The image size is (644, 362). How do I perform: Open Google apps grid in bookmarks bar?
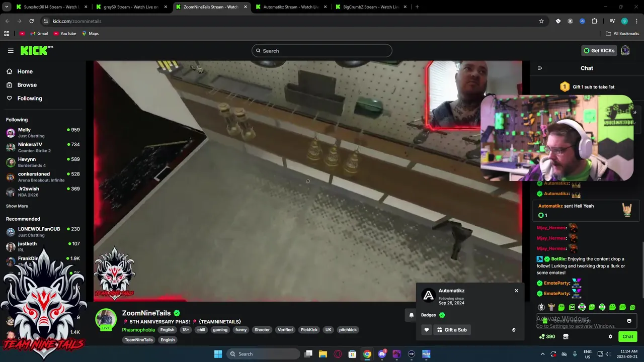(7, 34)
